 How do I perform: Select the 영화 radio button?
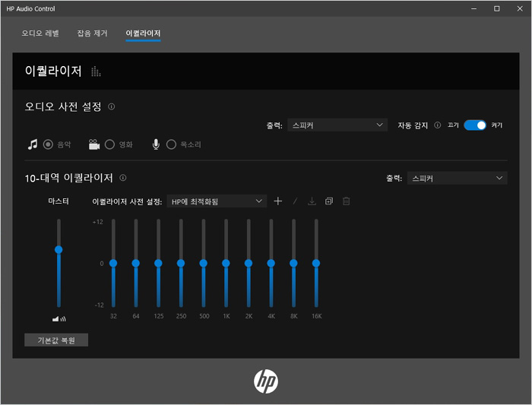tap(109, 144)
